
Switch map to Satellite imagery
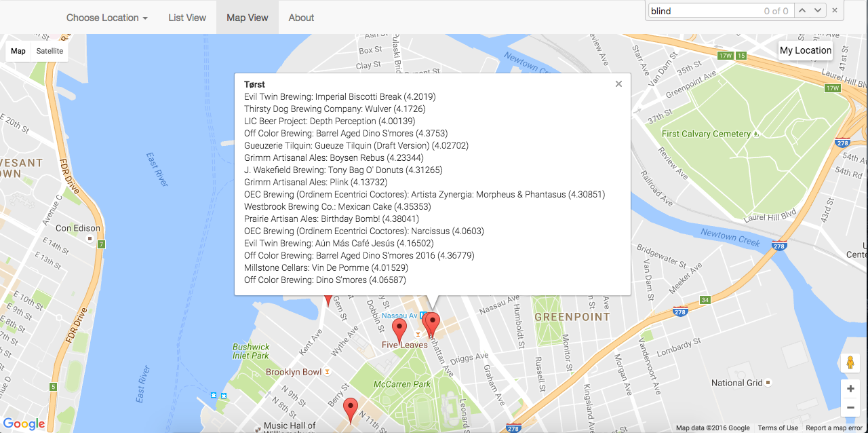(50, 51)
